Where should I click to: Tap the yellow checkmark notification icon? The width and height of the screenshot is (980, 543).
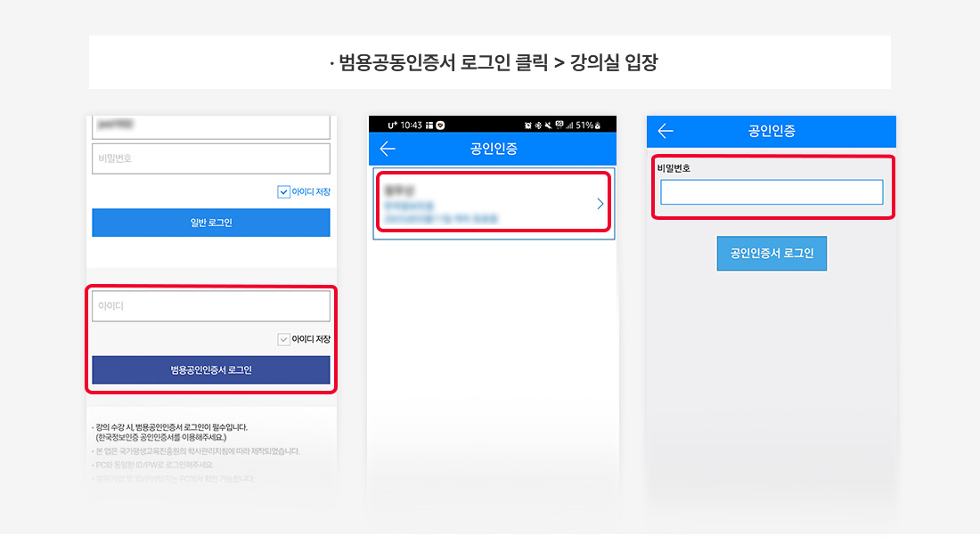440,126
